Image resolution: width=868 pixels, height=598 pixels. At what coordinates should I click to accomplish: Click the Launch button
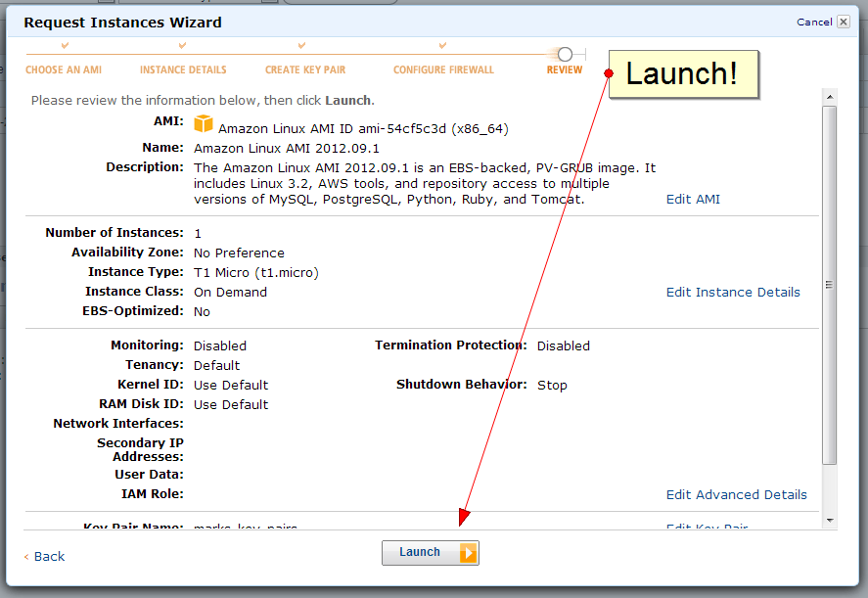431,553
